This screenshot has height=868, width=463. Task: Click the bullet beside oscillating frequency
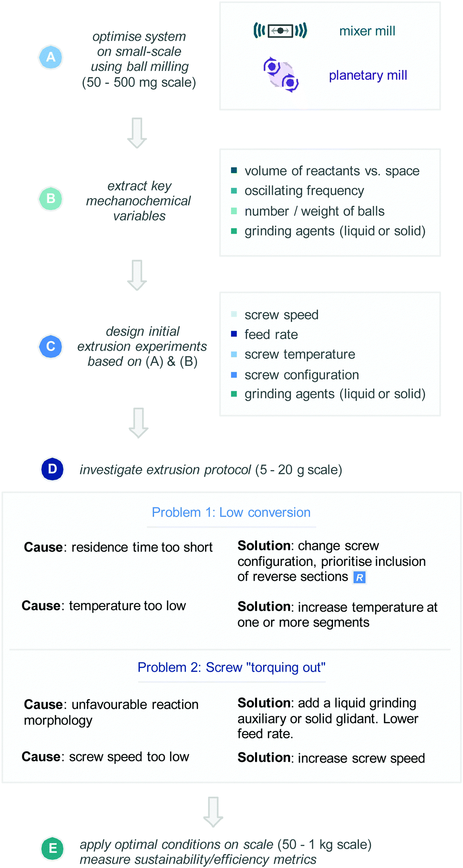coord(234,191)
